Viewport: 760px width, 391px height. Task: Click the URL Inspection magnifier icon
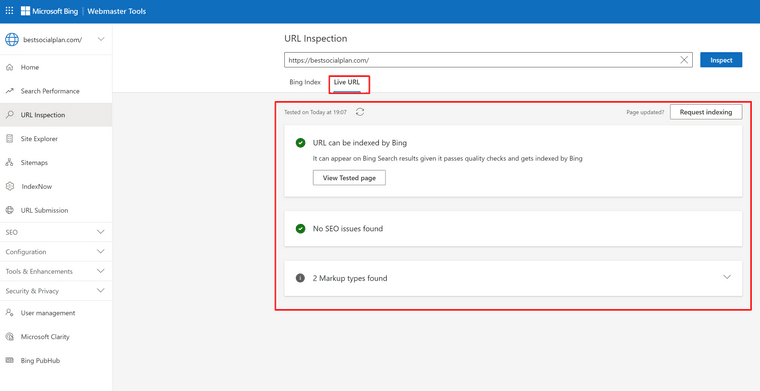(x=9, y=115)
